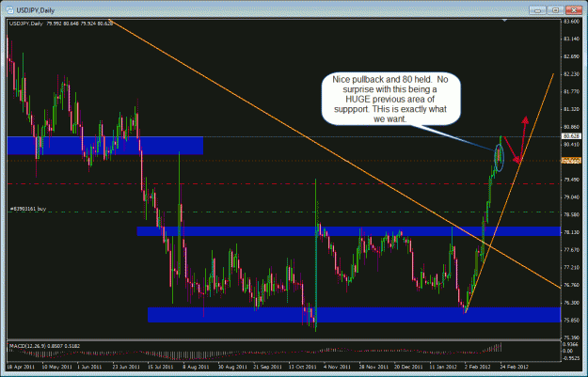Click price level 81.770 on the axis
The width and height of the screenshot is (588, 377).
[571, 92]
